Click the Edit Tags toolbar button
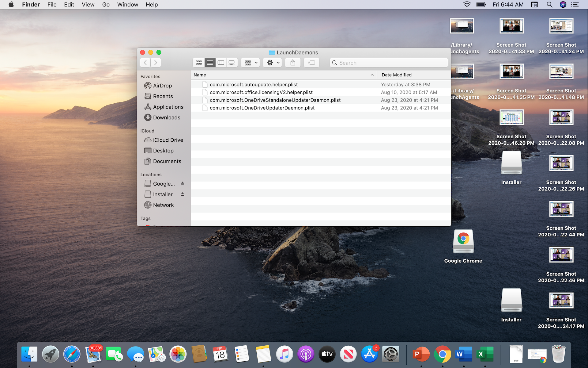The width and height of the screenshot is (588, 368). tap(311, 63)
